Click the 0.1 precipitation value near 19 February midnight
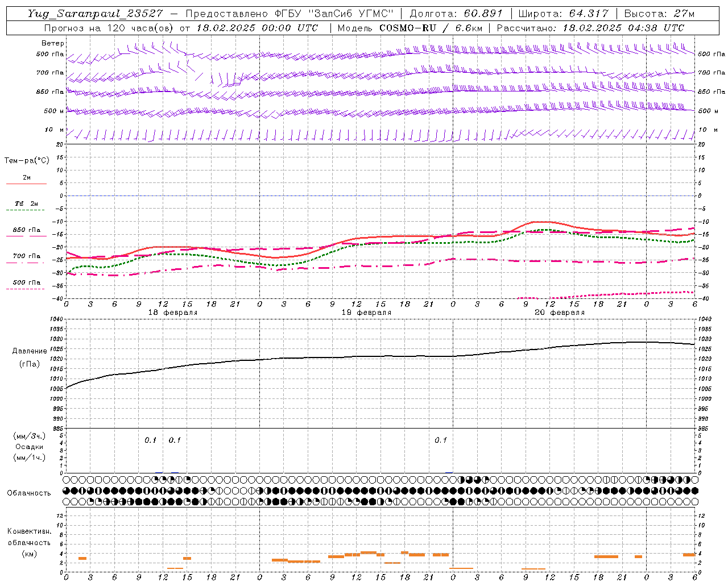The width and height of the screenshot is (728, 582). click(441, 440)
